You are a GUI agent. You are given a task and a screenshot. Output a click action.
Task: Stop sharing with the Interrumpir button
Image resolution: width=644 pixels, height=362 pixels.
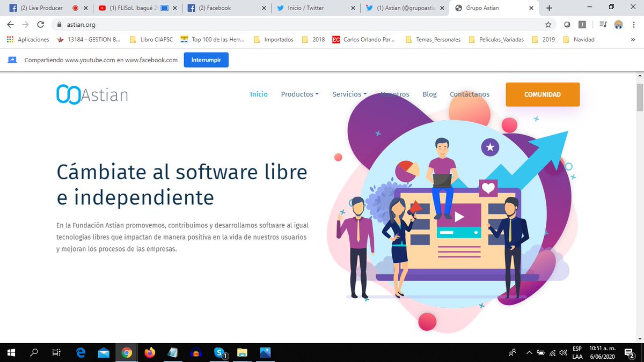[x=206, y=60]
